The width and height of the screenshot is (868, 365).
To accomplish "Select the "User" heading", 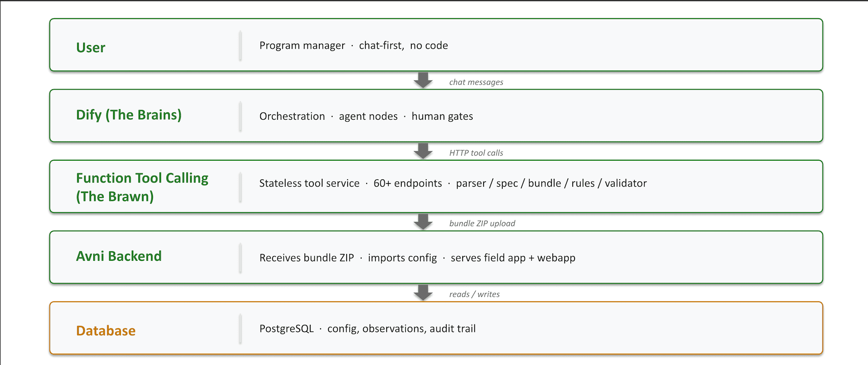I will [x=91, y=47].
